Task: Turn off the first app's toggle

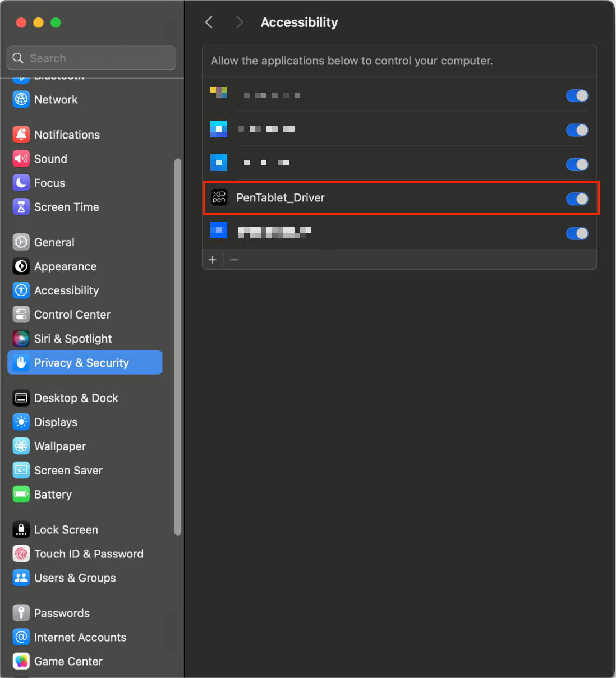Action: 577,96
